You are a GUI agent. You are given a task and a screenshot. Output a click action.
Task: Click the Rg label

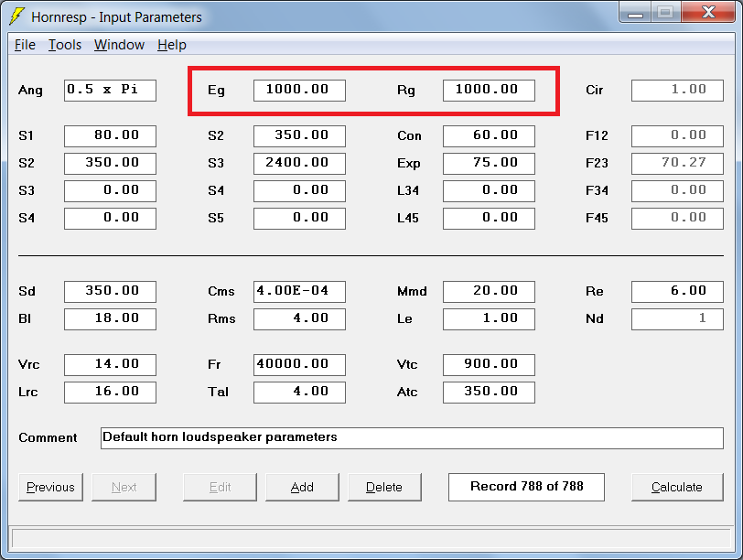406,91
